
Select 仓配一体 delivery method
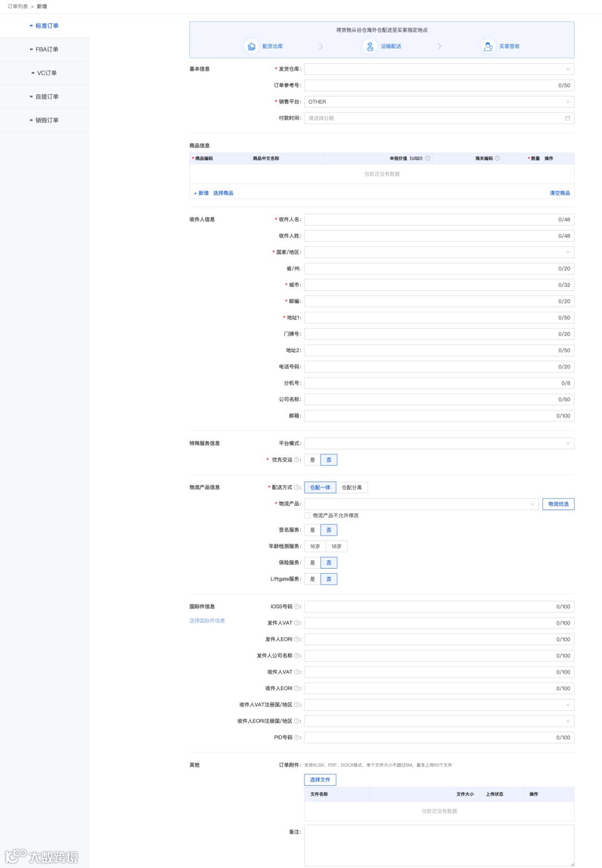click(x=320, y=487)
